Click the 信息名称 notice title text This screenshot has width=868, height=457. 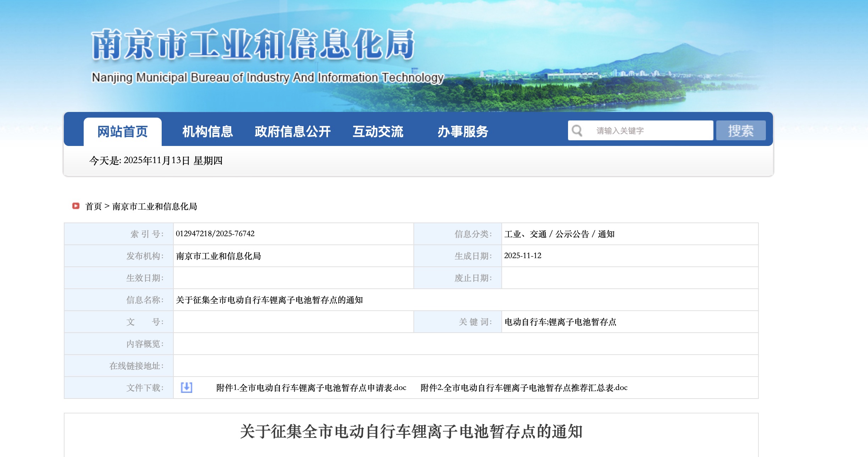point(269,300)
